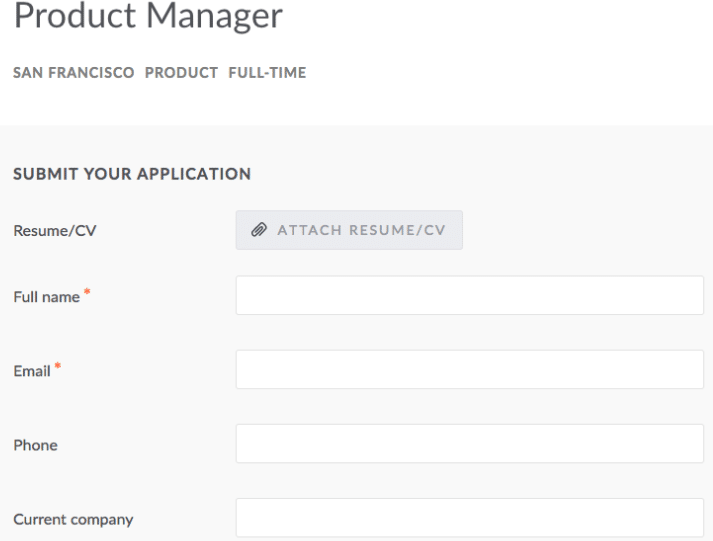Click the Resume/CV field label
The width and height of the screenshot is (713, 541).
[55, 231]
